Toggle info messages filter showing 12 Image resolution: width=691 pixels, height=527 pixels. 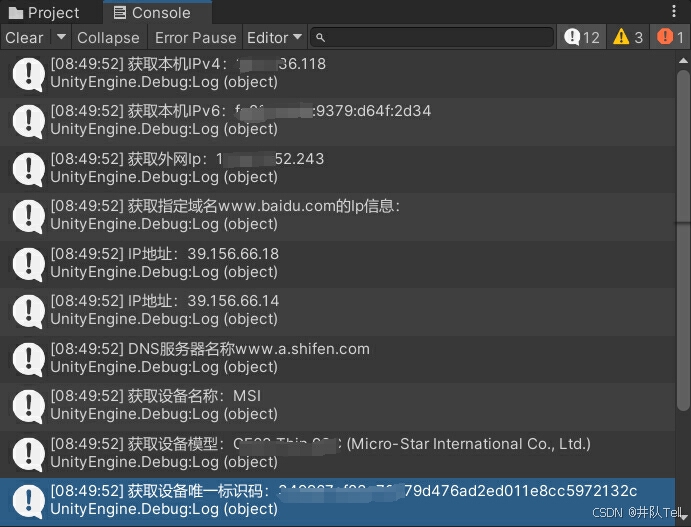coord(581,37)
